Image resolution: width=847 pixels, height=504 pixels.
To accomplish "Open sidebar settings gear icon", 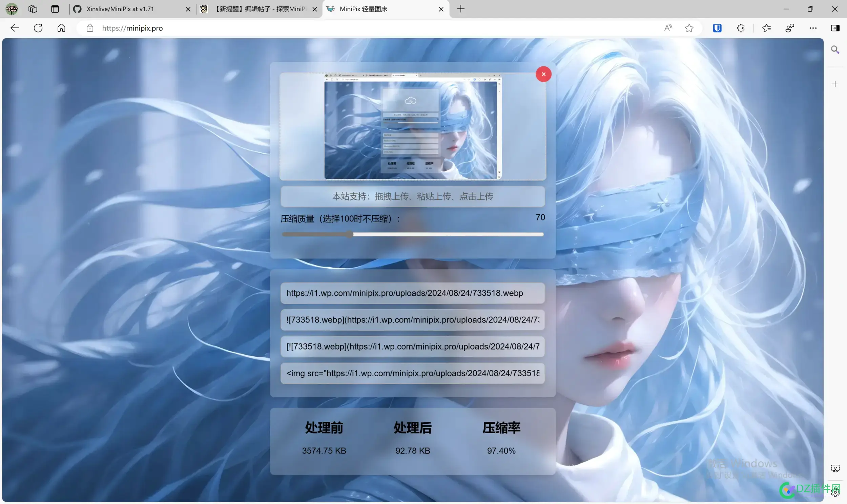I will [x=835, y=492].
